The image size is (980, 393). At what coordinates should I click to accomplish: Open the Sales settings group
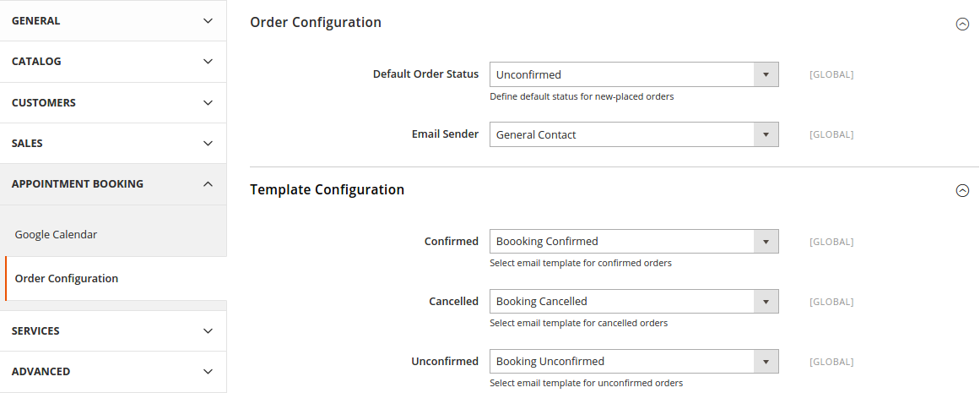coord(27,144)
